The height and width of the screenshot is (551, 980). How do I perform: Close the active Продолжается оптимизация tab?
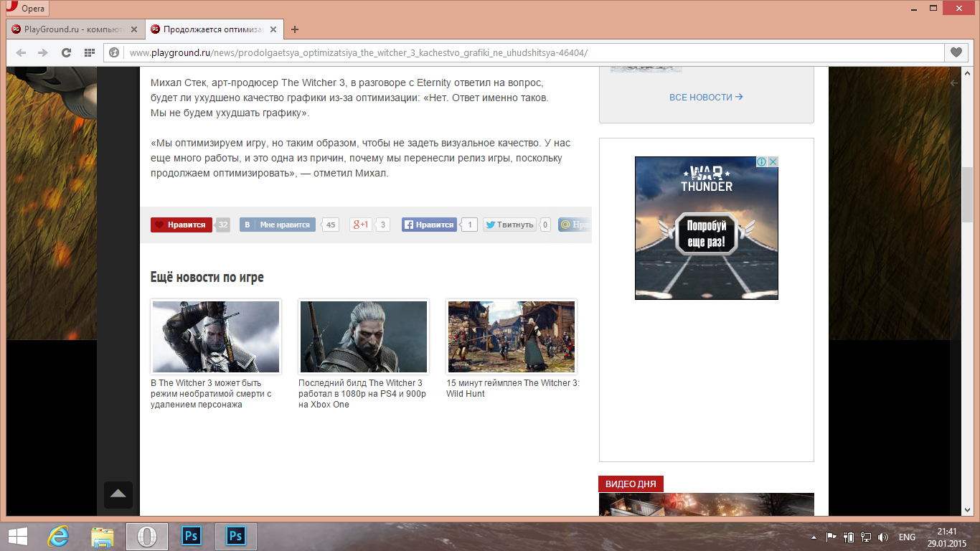tap(273, 29)
